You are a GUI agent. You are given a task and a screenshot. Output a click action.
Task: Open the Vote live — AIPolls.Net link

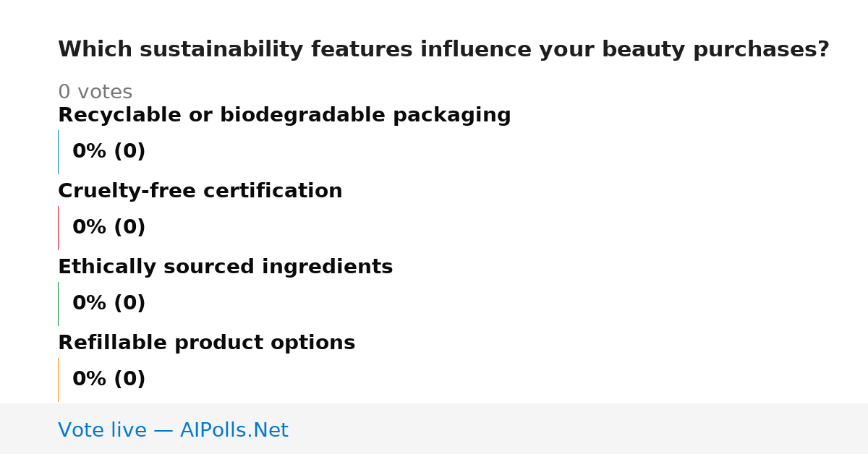[173, 431]
